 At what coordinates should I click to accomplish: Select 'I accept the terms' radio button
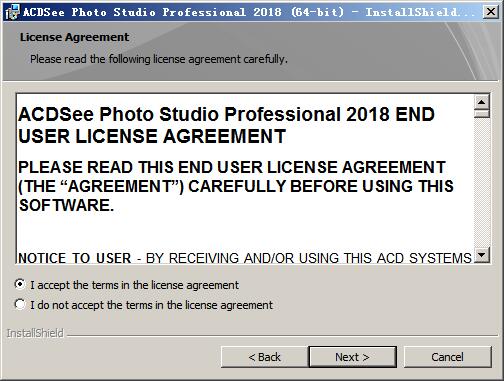click(x=20, y=284)
